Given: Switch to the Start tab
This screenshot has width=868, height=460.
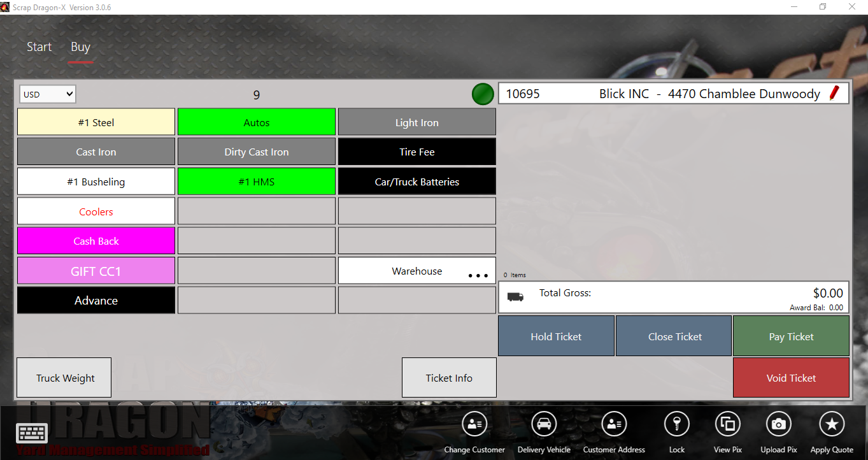Looking at the screenshot, I should pos(39,47).
